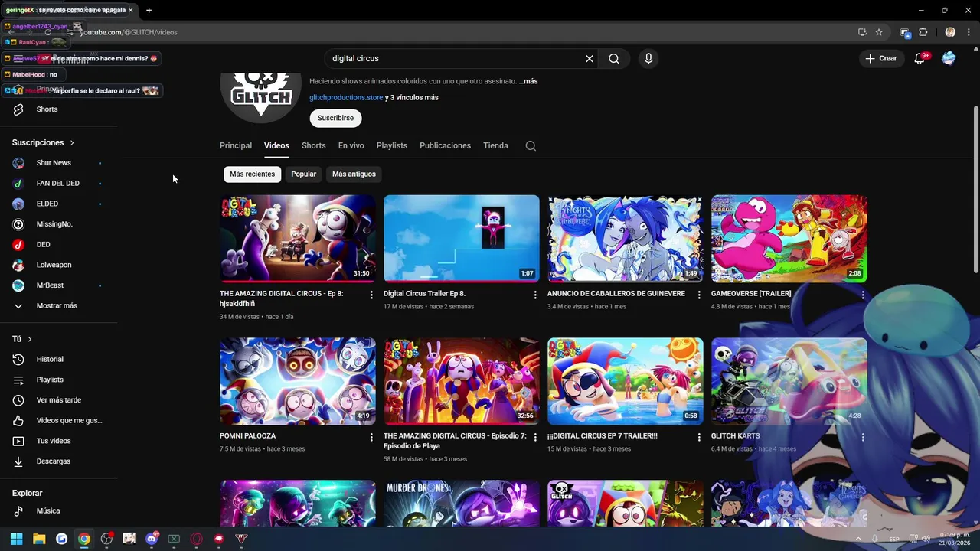Open Discord from the taskbar
This screenshot has width=980, height=551.
[x=152, y=539]
